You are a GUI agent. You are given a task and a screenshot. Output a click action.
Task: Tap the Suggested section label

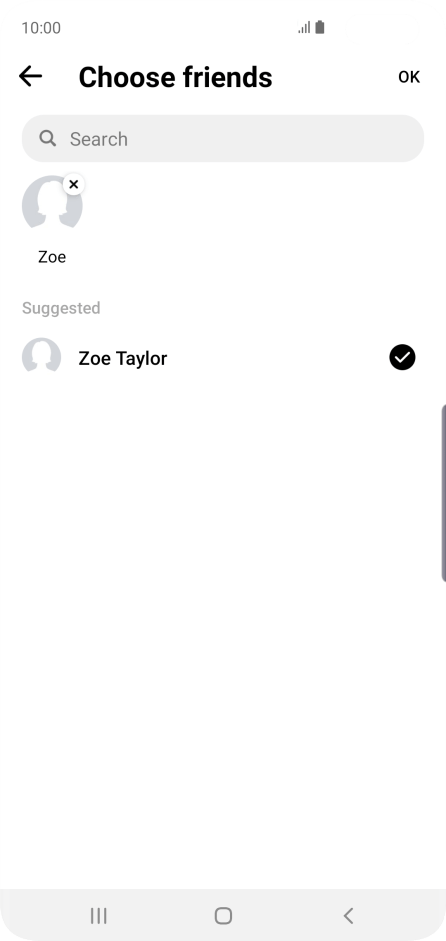pos(61,308)
